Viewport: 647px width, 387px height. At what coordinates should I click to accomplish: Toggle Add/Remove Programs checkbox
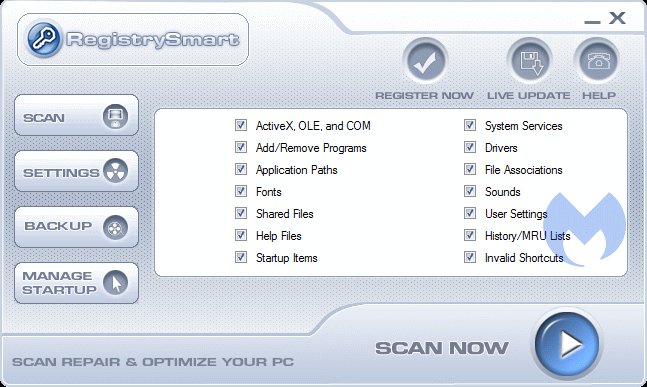tap(241, 147)
